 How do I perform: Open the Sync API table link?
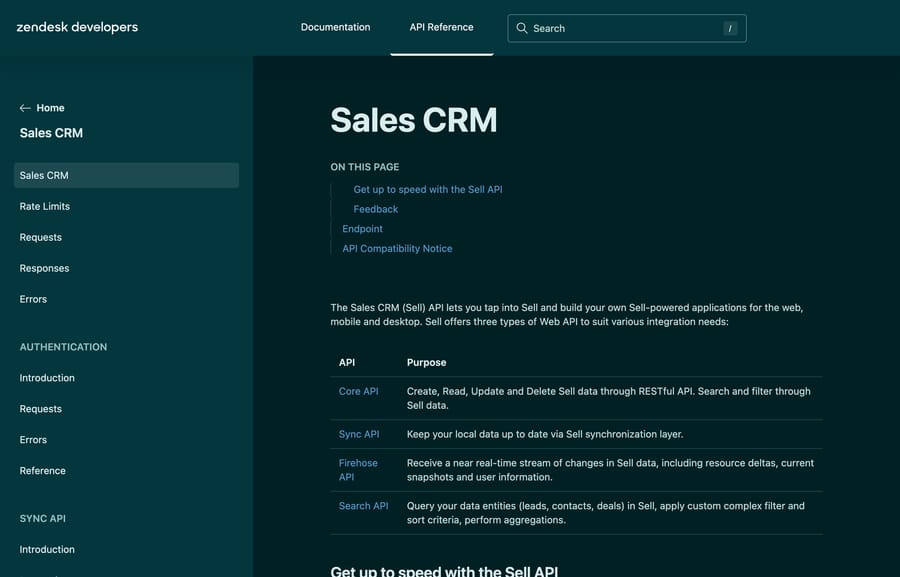coord(359,434)
